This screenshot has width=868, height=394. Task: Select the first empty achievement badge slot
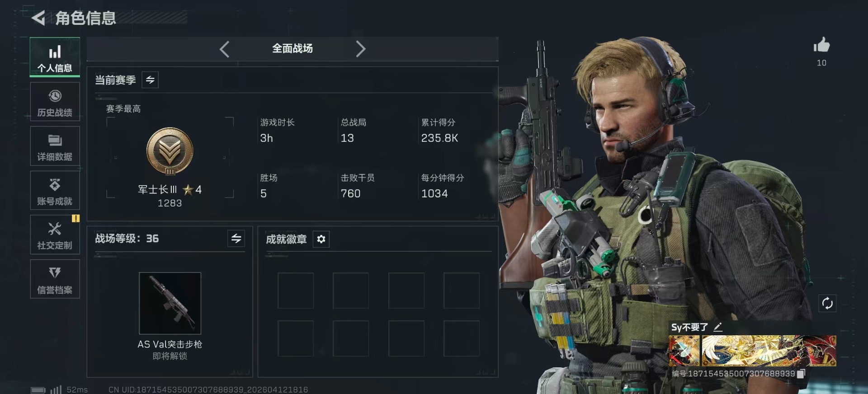296,291
